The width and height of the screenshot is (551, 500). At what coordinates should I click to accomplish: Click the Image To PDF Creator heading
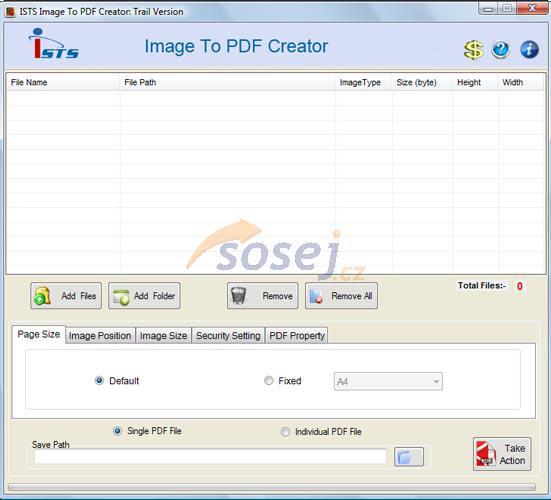236,46
